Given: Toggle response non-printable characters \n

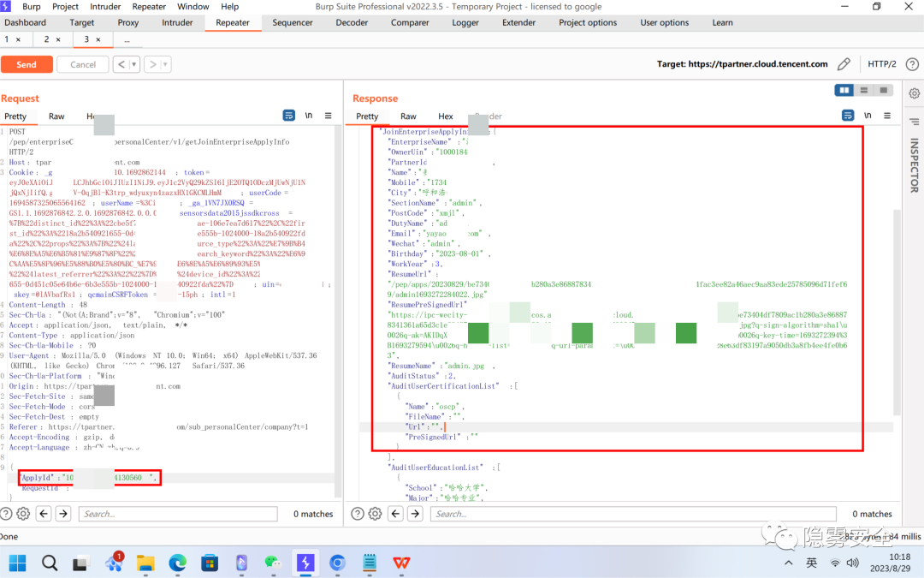Looking at the screenshot, I should click(x=868, y=116).
